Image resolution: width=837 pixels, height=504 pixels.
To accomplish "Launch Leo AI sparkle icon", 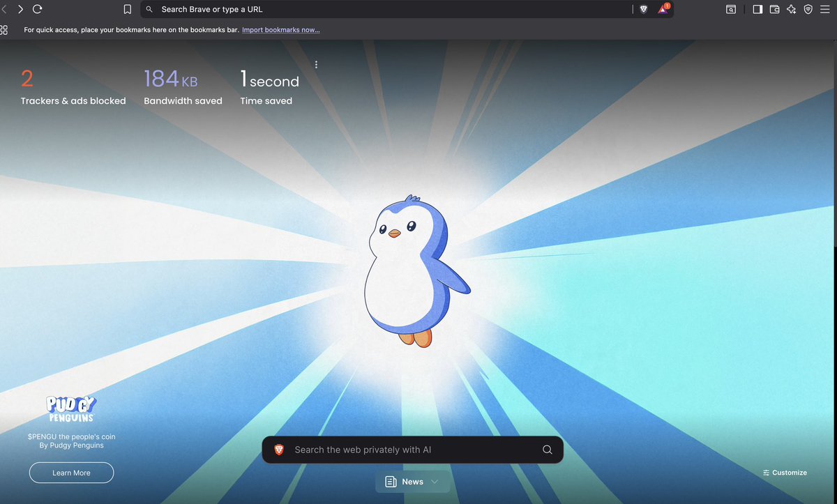I will pyautogui.click(x=792, y=9).
